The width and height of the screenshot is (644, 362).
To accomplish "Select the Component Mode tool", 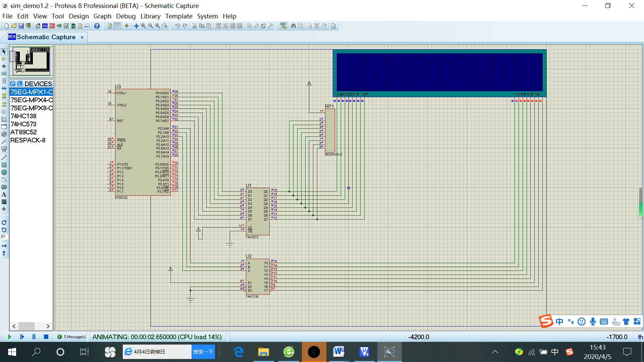I will point(4,59).
